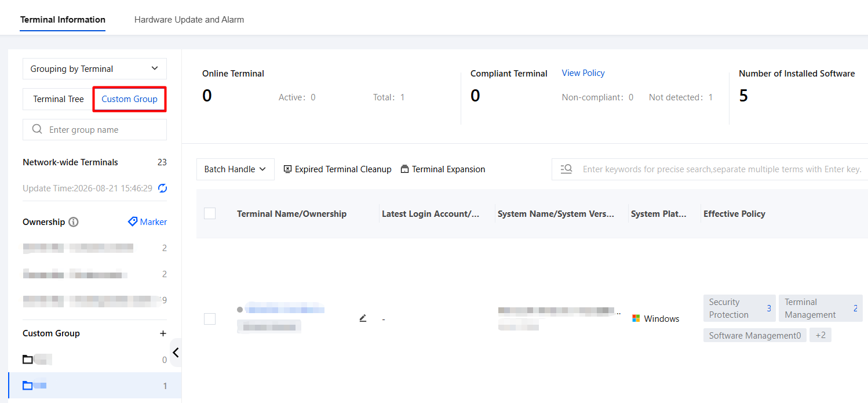Tick the select-all checkbox in table header
This screenshot has height=403, width=868.
(x=210, y=213)
